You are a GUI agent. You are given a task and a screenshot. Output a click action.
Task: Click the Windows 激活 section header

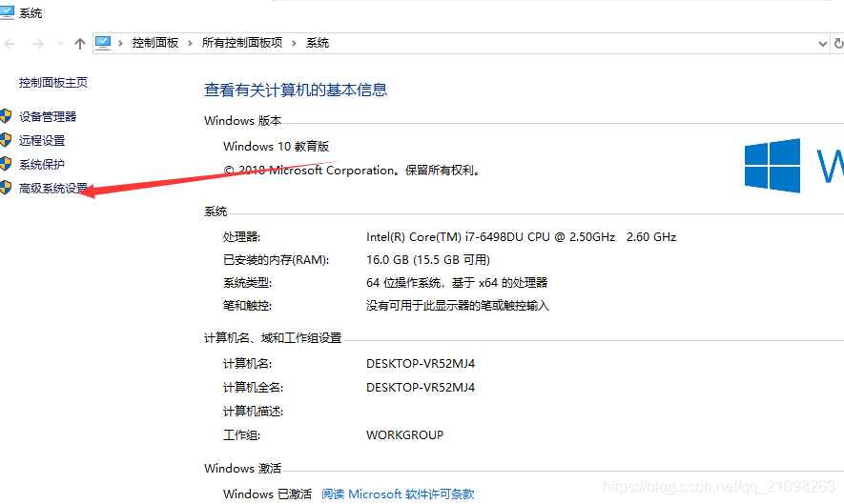[x=243, y=468]
